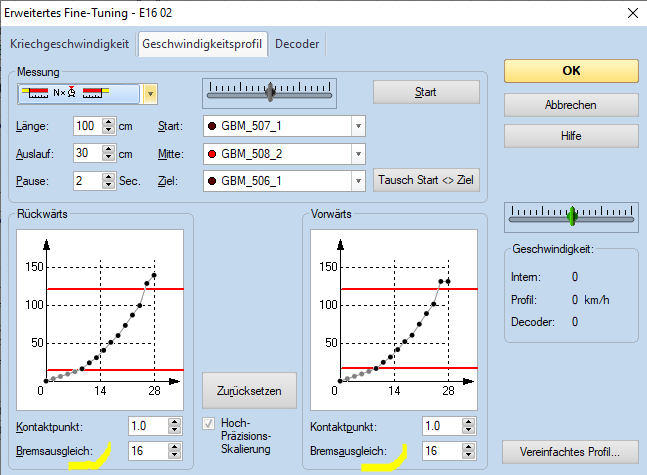Expand the Start block GBM_507_1 dropdown
This screenshot has width=647, height=475.
[x=358, y=126]
